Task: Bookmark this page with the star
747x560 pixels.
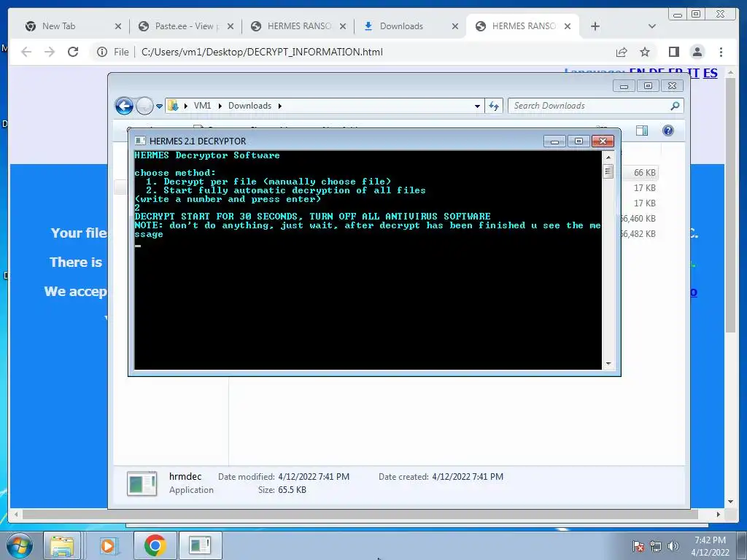Action: tap(645, 52)
